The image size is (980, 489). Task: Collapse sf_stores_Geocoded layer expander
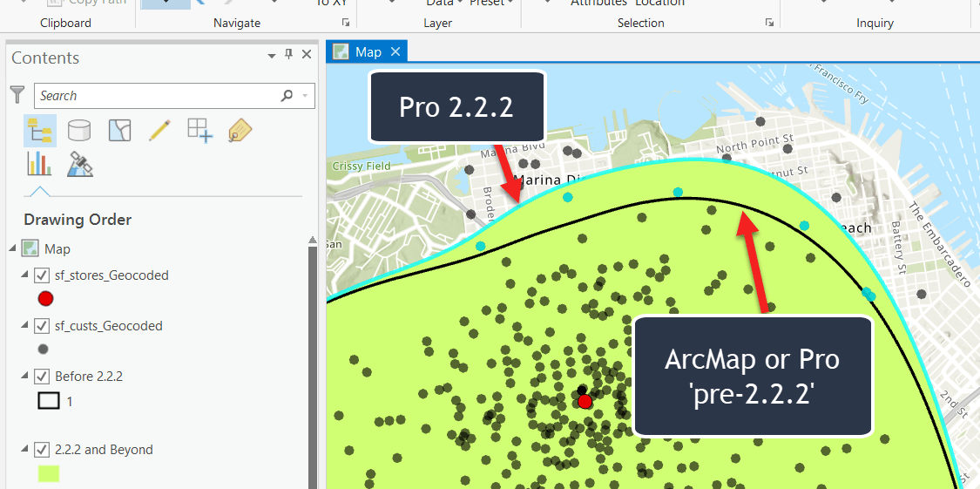pyautogui.click(x=25, y=275)
